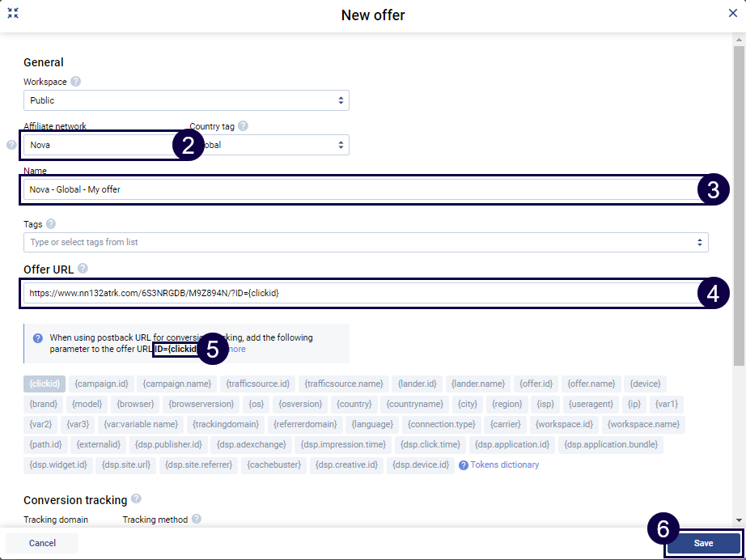Close the New offer dialog

coord(732,14)
